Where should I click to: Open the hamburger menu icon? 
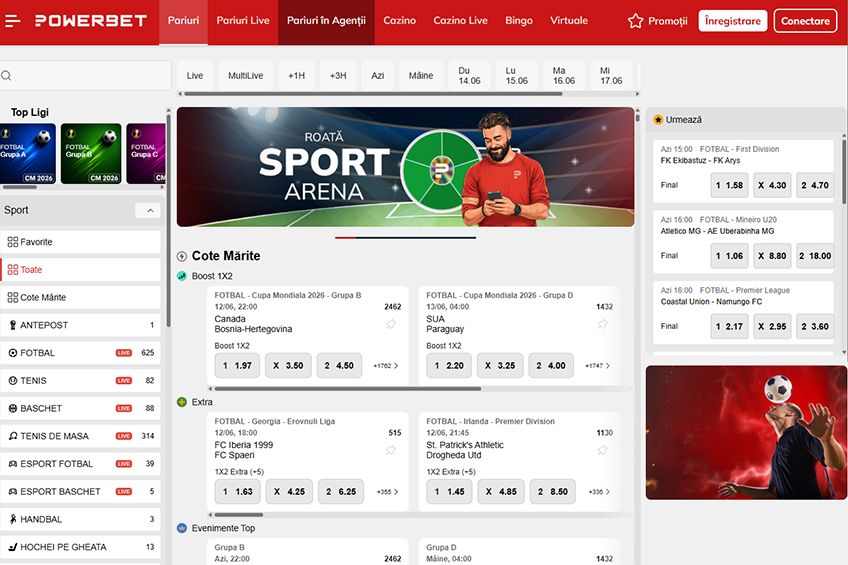point(12,21)
